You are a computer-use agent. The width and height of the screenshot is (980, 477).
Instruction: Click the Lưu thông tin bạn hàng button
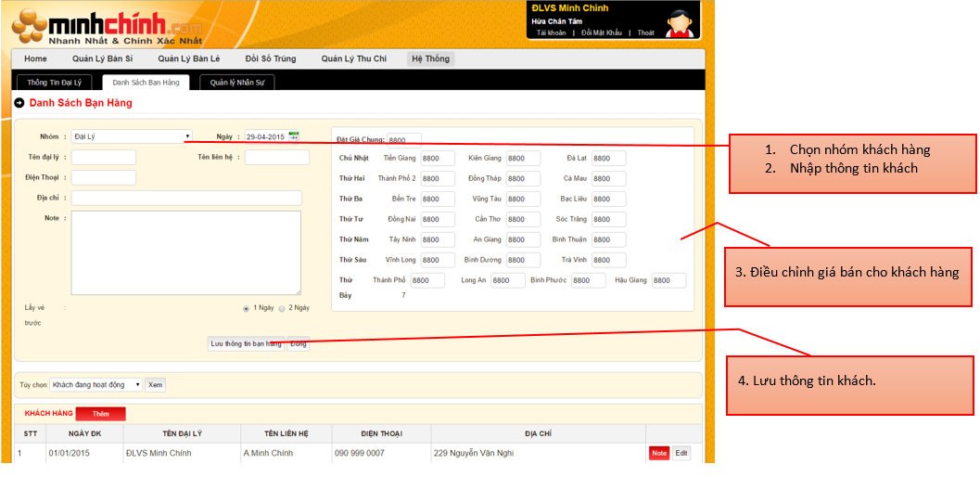pyautogui.click(x=246, y=343)
